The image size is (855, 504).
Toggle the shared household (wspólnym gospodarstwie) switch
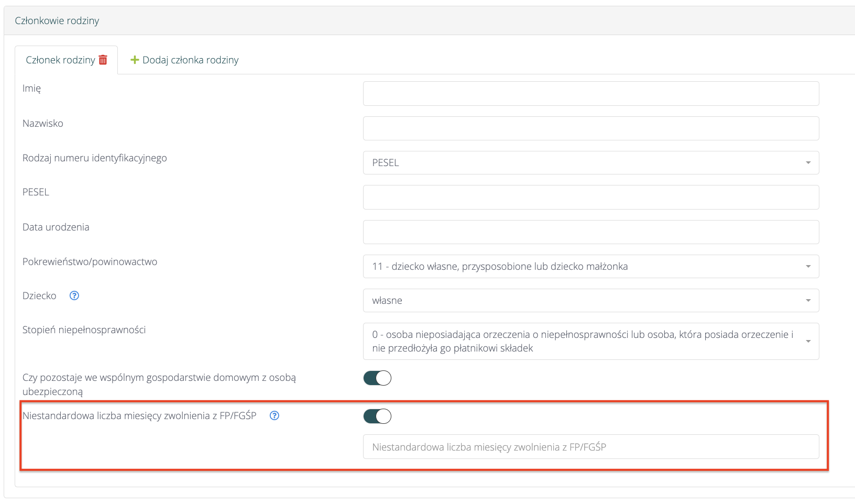point(377,378)
